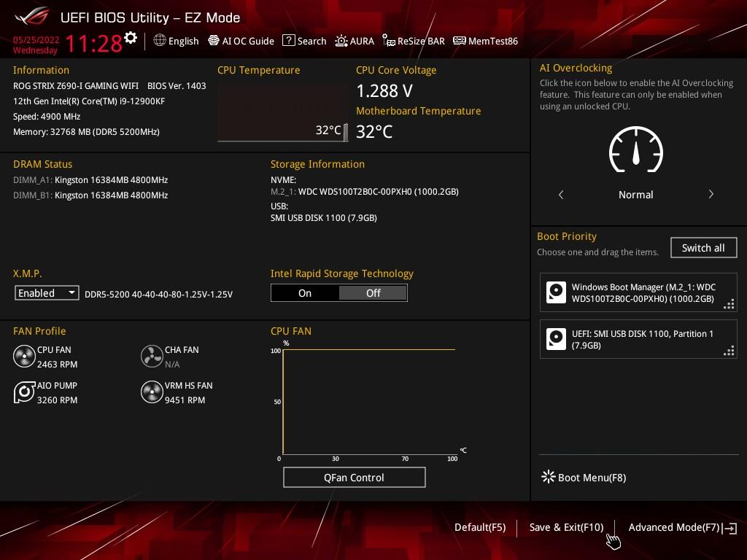Viewport: 747px width, 560px height.
Task: Turn On Intel Rapid Storage Technology
Action: 305,293
